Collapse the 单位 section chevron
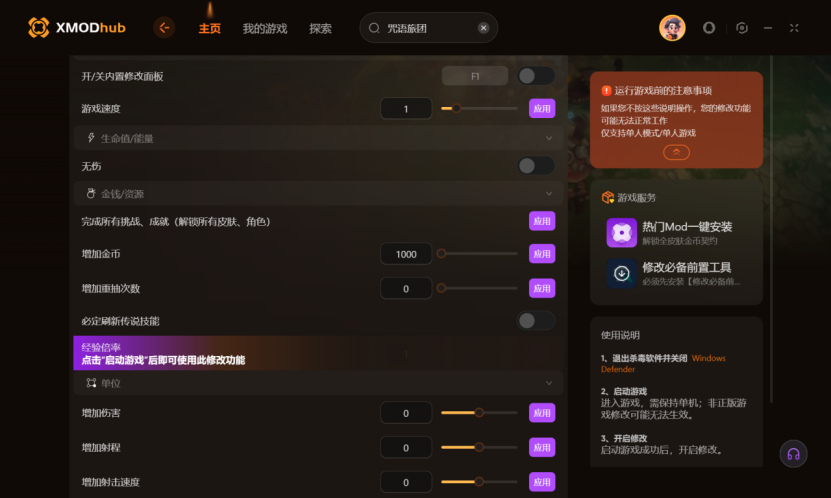The width and height of the screenshot is (831, 498). pyautogui.click(x=549, y=383)
